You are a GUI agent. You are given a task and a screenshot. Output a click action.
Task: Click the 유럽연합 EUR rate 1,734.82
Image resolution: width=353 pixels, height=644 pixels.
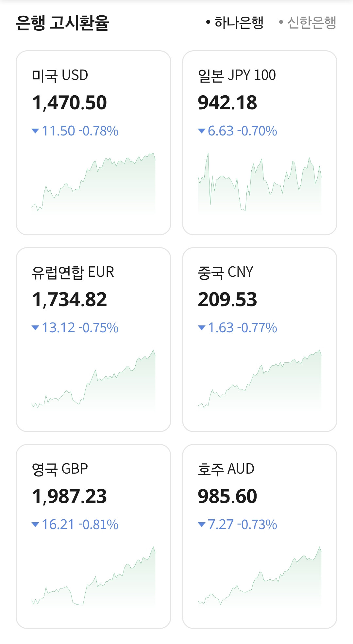click(x=69, y=300)
